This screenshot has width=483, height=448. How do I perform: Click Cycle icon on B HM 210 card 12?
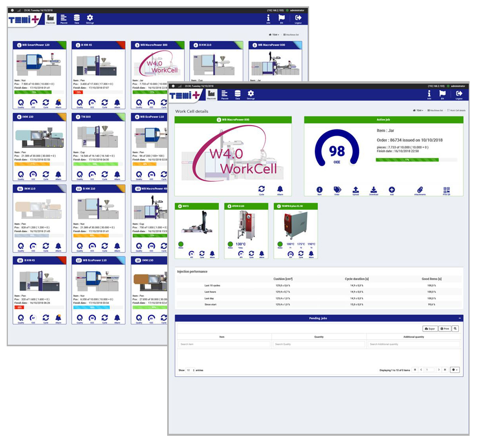point(104,247)
